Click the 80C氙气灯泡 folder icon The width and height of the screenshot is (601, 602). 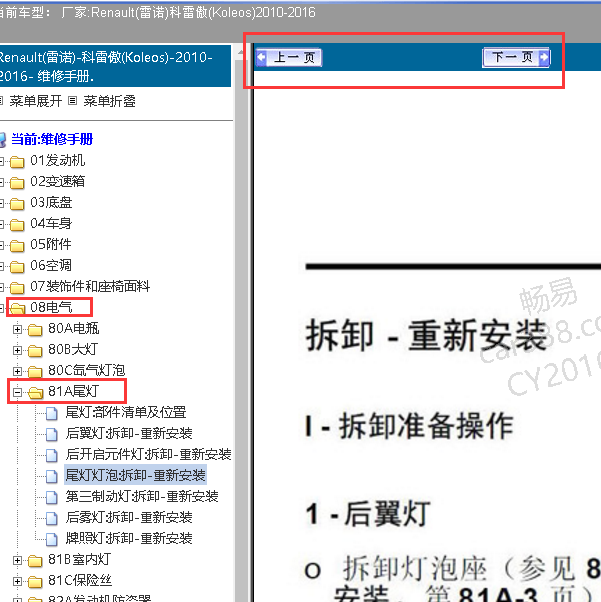click(x=35, y=372)
